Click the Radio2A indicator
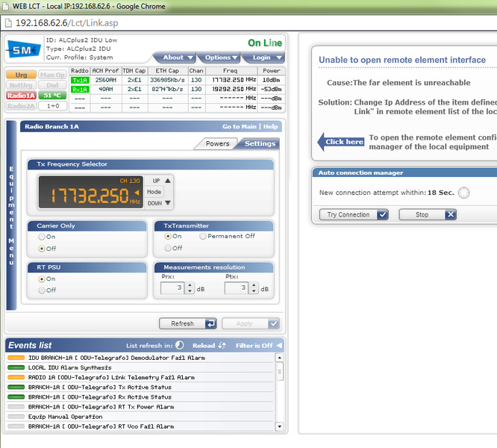 tap(21, 106)
